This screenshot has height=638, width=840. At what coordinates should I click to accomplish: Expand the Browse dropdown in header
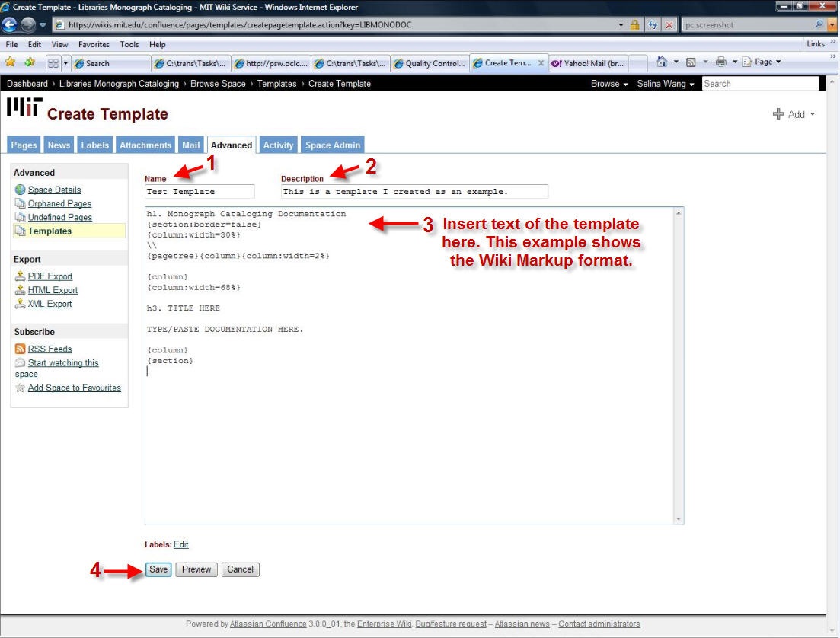609,84
